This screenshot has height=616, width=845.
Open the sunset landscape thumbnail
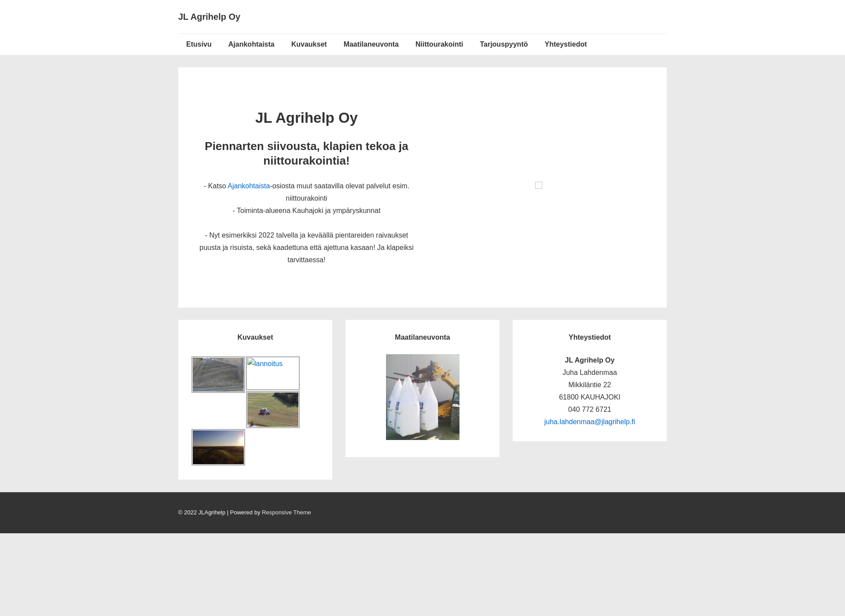[x=218, y=447]
